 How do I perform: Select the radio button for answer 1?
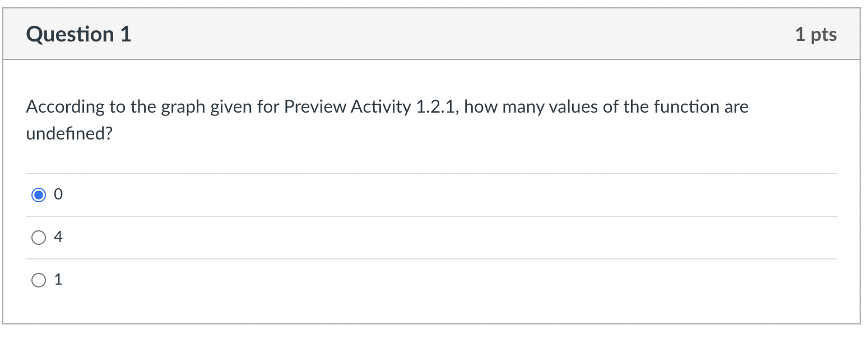click(39, 280)
